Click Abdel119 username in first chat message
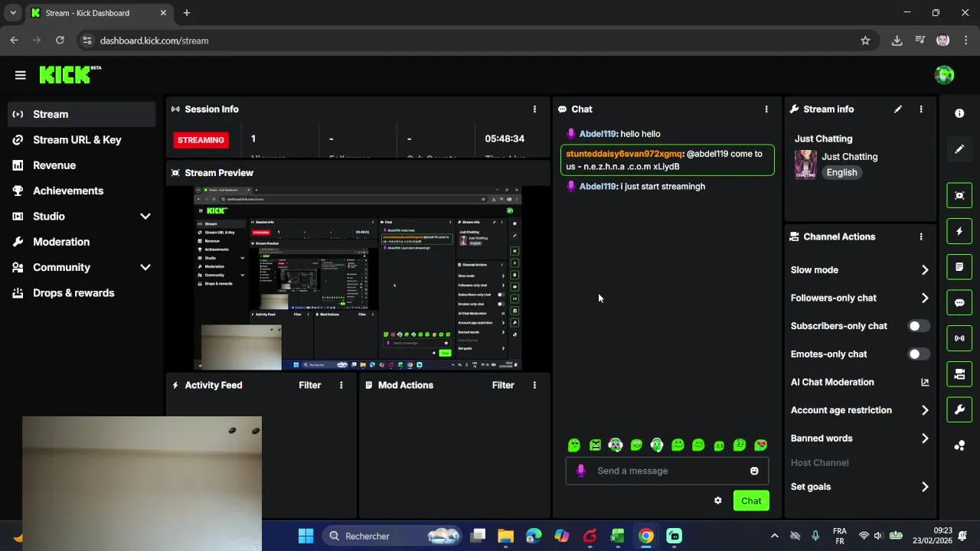The image size is (980, 551). [598, 134]
